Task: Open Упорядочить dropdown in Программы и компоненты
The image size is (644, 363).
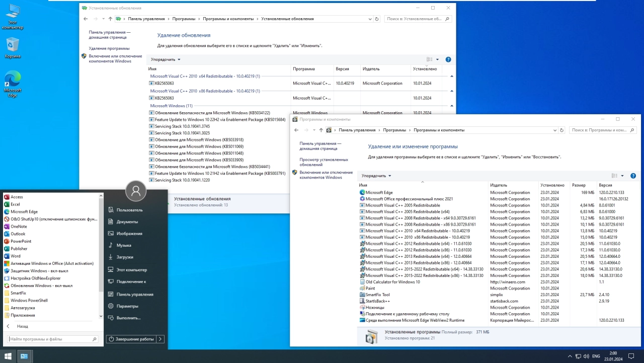Action: pos(376,176)
